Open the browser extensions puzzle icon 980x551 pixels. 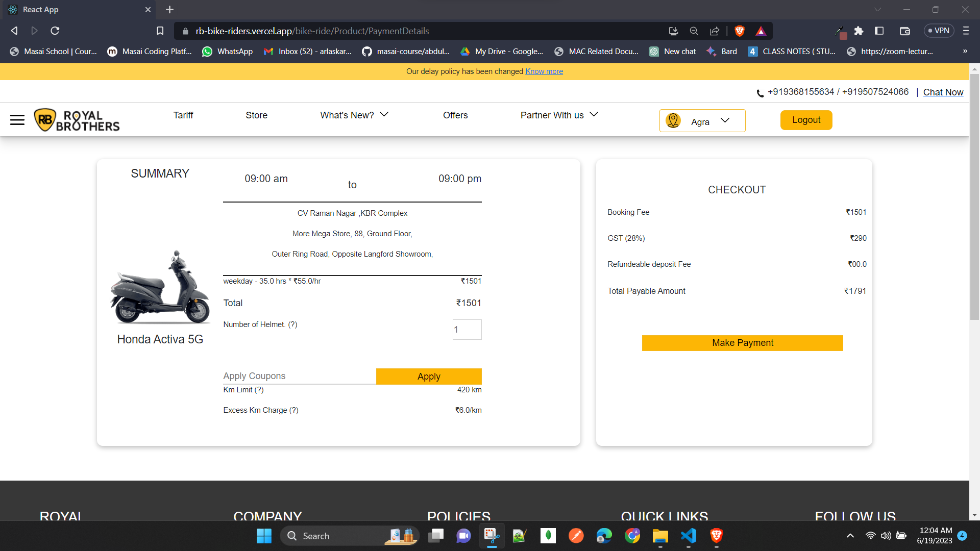859,31
